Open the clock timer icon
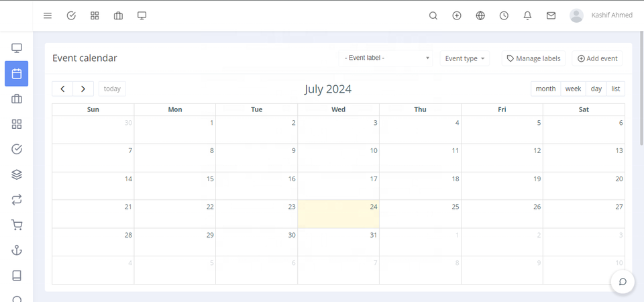Viewport: 644px width, 302px height. click(x=504, y=15)
